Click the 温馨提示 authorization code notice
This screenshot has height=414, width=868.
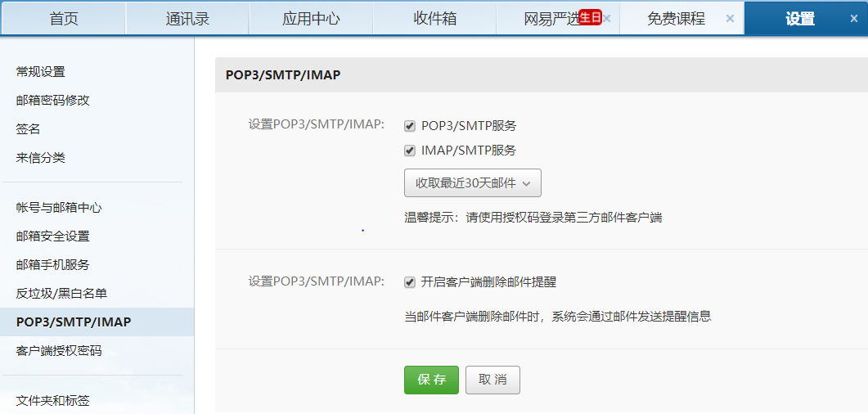tap(533, 218)
